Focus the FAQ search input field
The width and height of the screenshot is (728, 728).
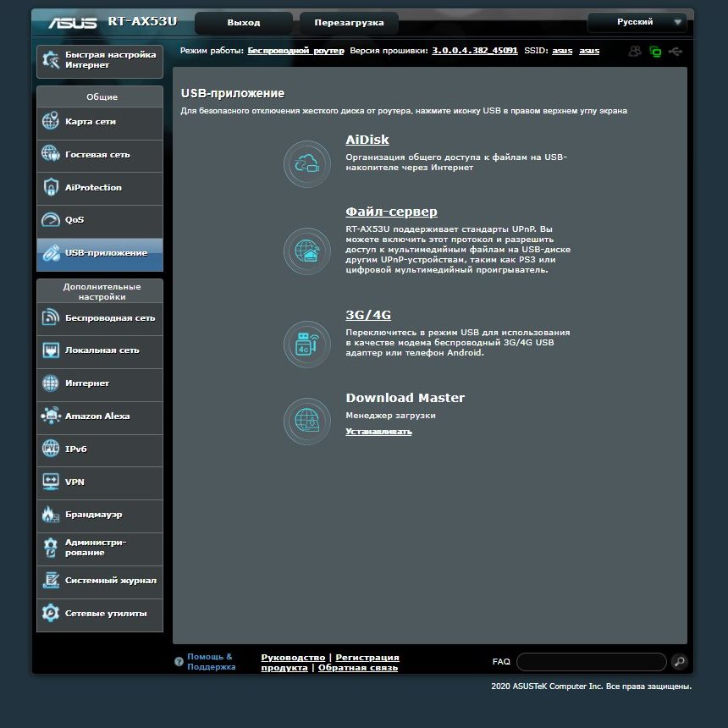point(591,662)
